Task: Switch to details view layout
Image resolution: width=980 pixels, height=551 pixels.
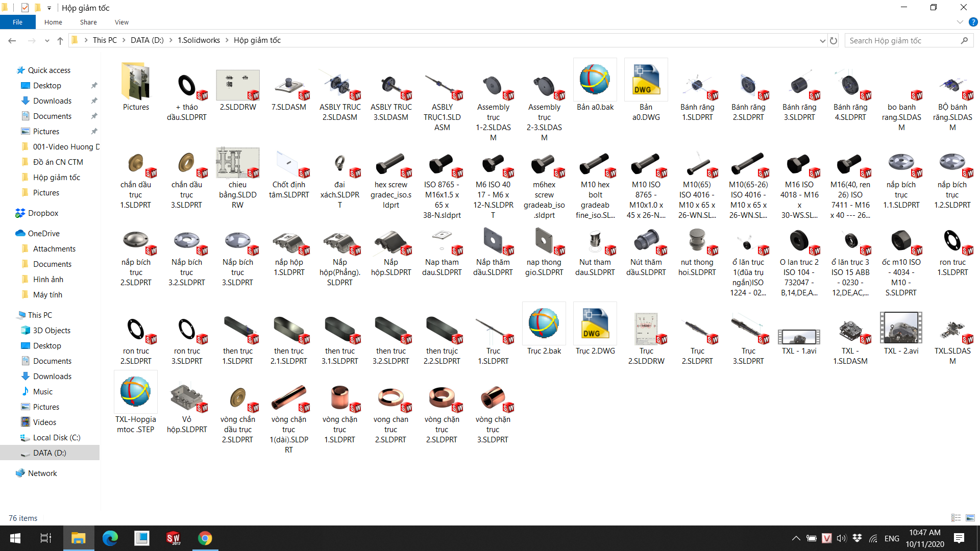Action: [x=956, y=518]
